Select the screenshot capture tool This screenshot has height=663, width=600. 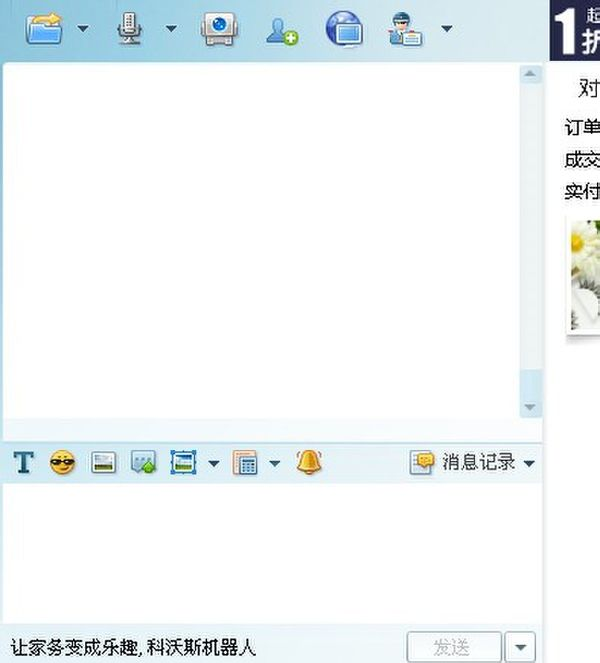click(183, 463)
